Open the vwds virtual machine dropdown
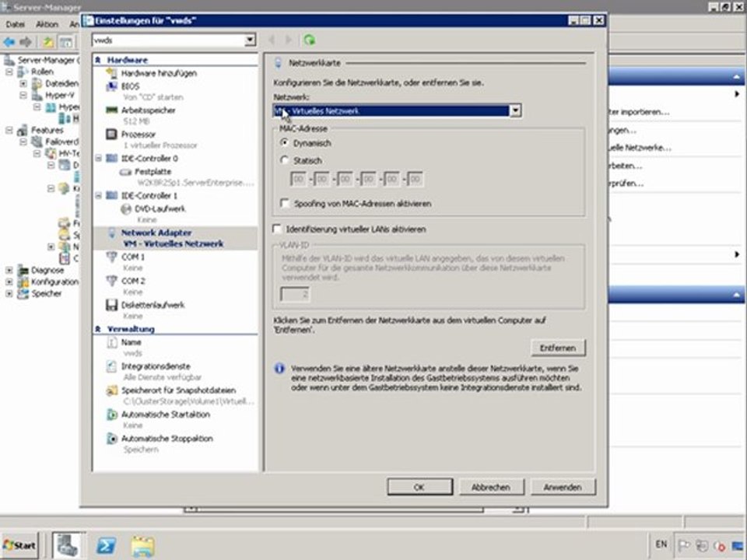The width and height of the screenshot is (747, 560). pyautogui.click(x=250, y=40)
